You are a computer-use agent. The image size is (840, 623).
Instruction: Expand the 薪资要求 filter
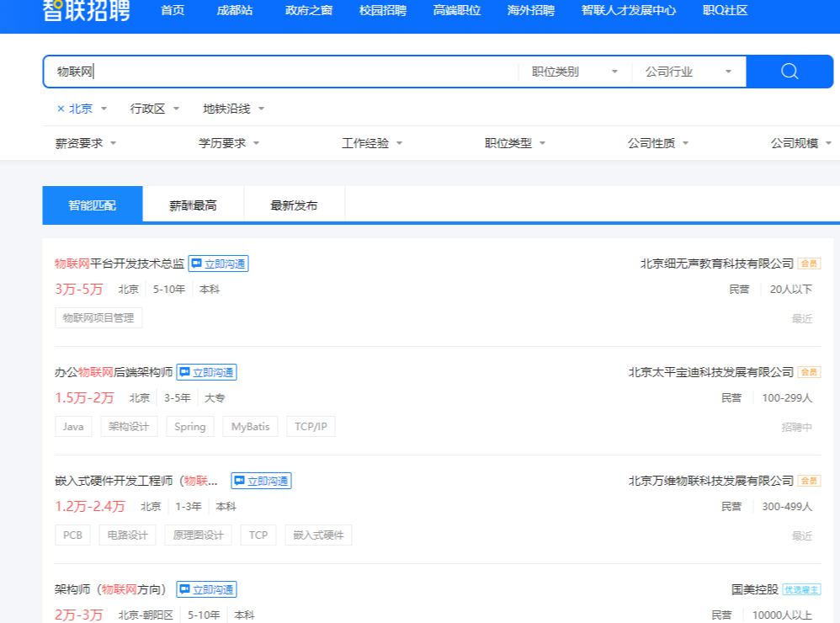tap(86, 143)
